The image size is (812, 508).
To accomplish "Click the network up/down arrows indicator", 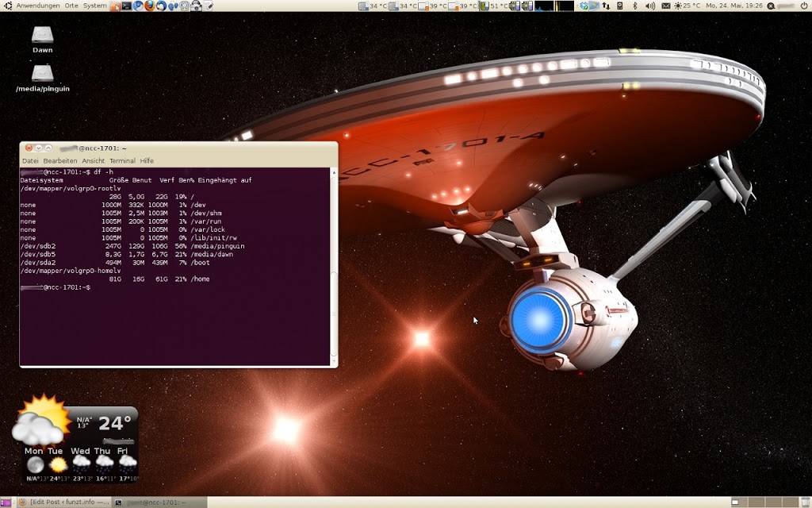I will [605, 6].
